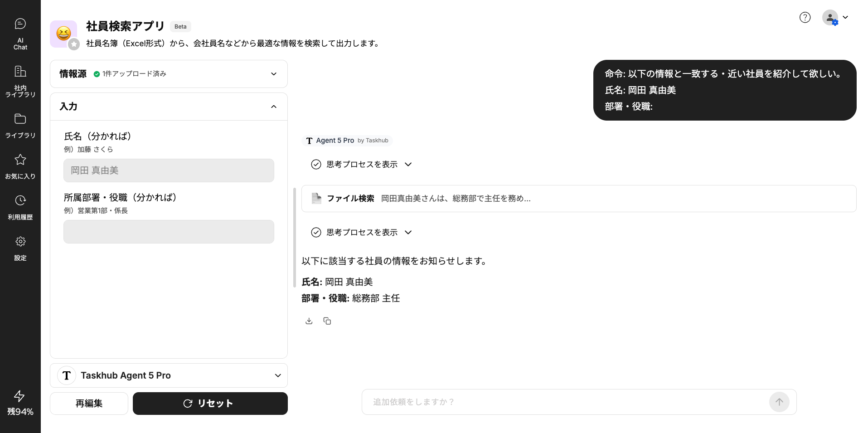
Task: Click the help question mark icon
Action: [x=805, y=17]
